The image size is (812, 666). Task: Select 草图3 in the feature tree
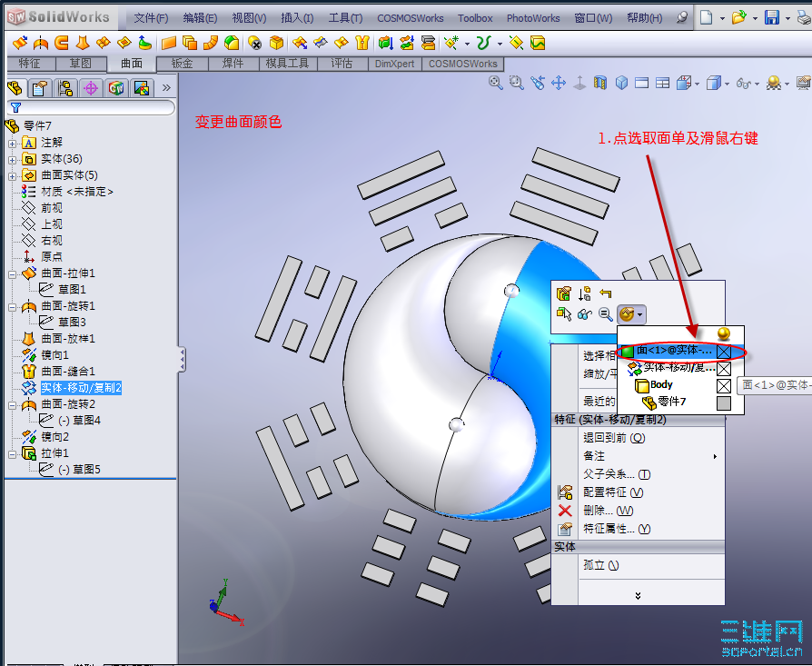click(x=72, y=323)
